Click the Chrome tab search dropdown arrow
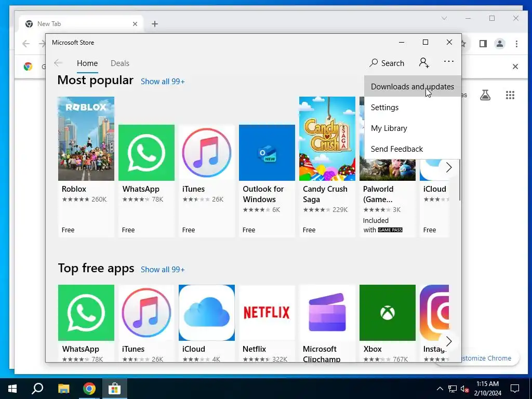 pyautogui.click(x=444, y=18)
